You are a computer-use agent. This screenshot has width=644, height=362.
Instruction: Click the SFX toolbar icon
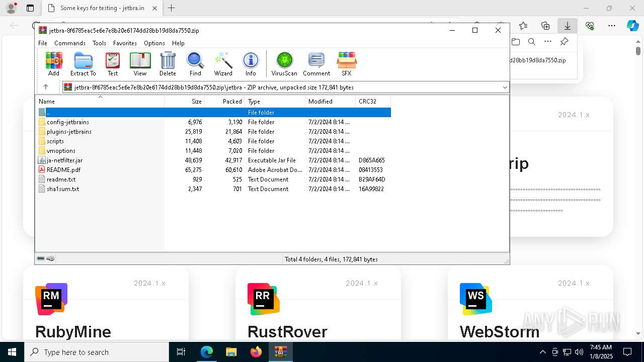click(347, 64)
